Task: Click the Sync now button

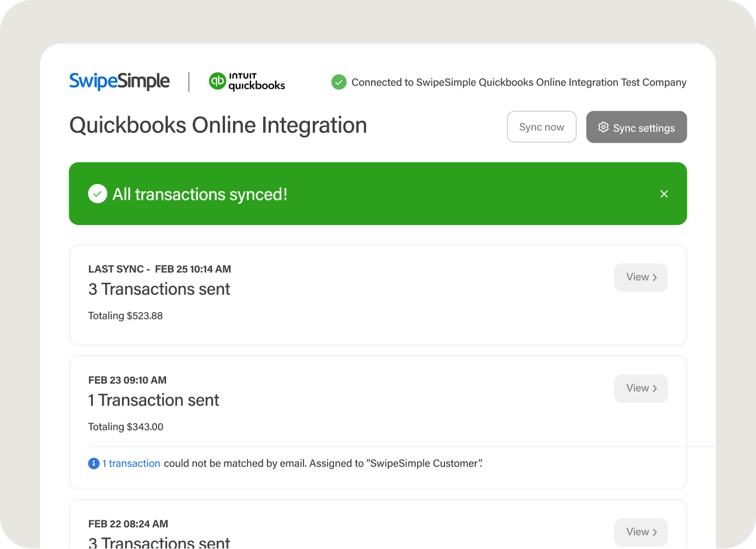Action: [x=541, y=127]
